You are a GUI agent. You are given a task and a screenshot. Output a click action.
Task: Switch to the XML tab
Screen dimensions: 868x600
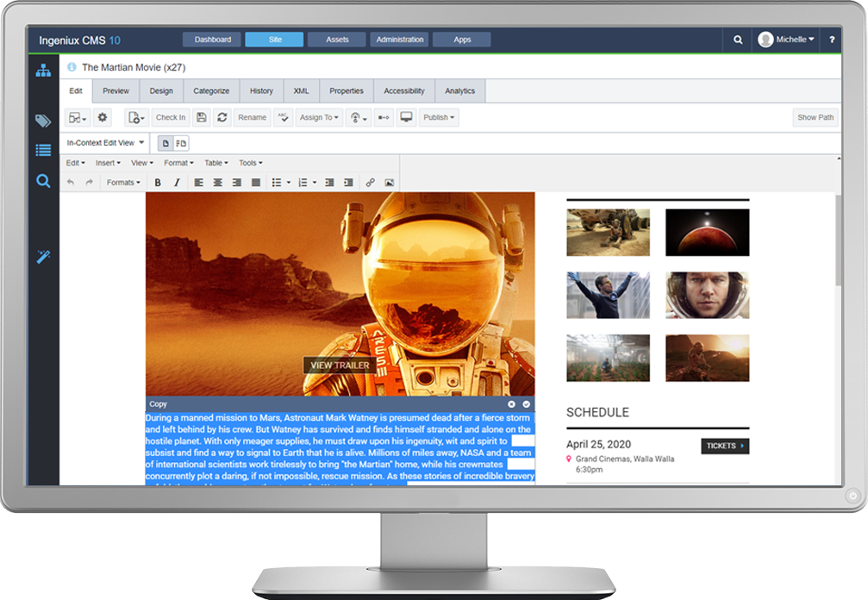click(x=300, y=91)
